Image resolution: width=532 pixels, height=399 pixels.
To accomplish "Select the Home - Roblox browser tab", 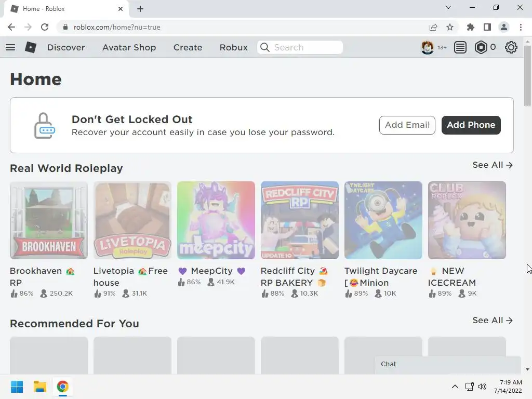I will [66, 9].
